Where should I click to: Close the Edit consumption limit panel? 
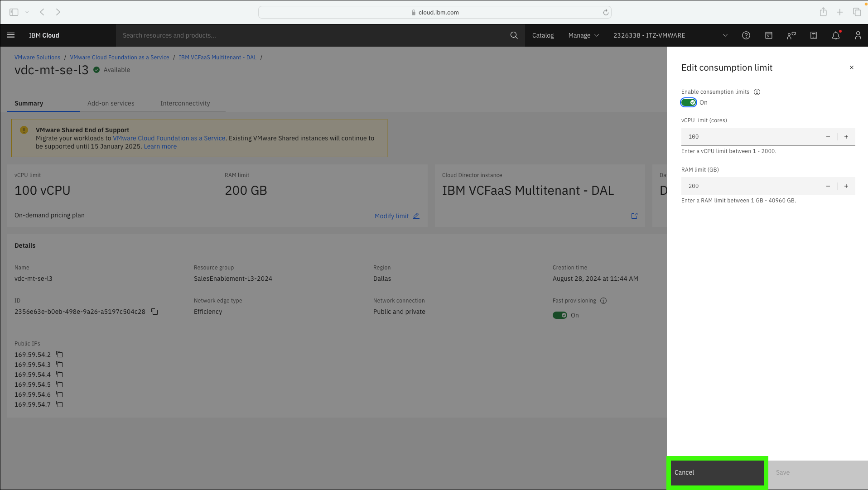click(x=852, y=67)
